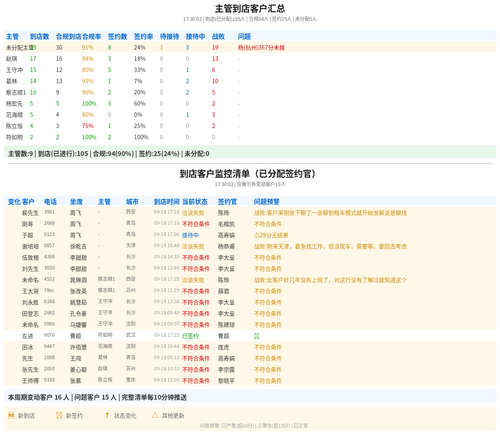Click the 当前状态 column header
The width and height of the screenshot is (500, 448).
tap(195, 202)
